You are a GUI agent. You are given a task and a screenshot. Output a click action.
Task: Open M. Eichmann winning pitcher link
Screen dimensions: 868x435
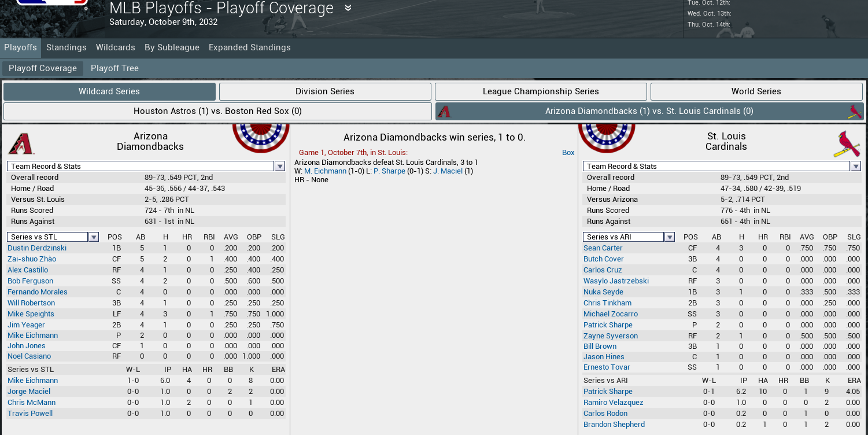[x=325, y=171]
